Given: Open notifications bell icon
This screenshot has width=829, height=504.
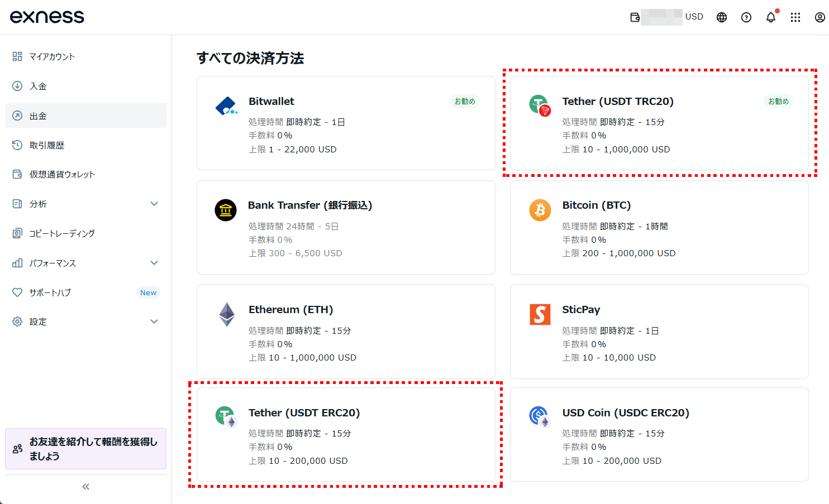Looking at the screenshot, I should [x=771, y=17].
